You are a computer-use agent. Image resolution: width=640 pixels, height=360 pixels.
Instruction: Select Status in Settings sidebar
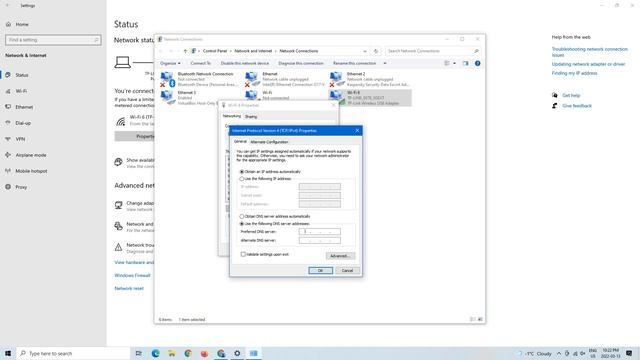coord(22,75)
